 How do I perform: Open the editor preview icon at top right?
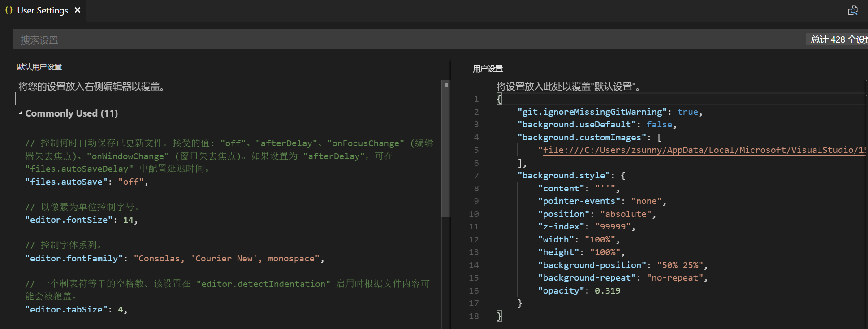[x=853, y=10]
